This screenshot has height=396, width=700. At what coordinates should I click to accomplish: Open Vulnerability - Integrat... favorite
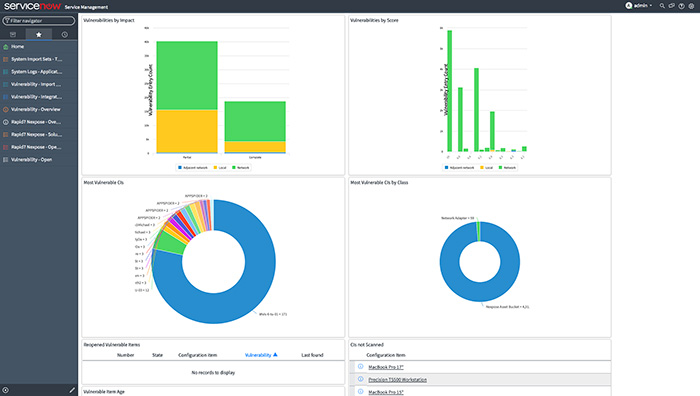coord(38,96)
